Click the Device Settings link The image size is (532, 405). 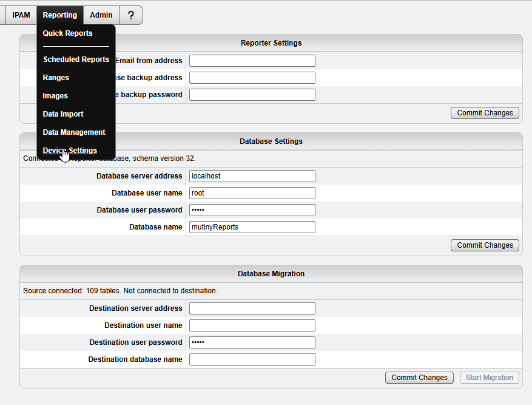70,151
